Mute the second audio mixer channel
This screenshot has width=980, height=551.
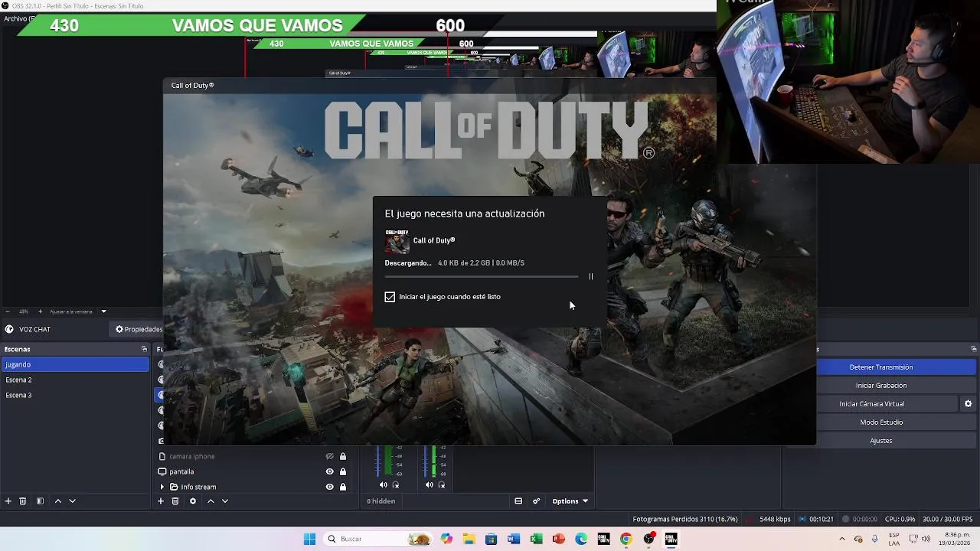tap(430, 484)
